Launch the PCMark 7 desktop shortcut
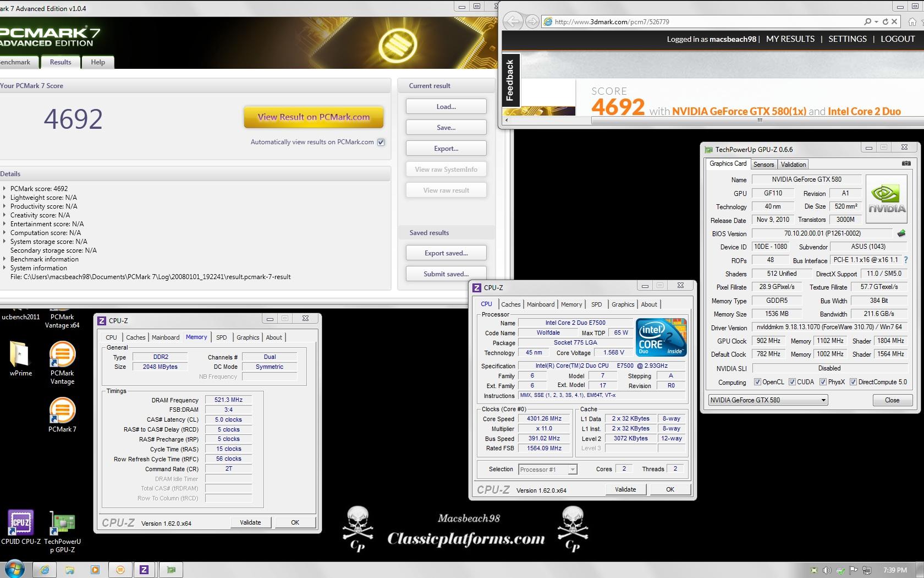 click(x=62, y=415)
